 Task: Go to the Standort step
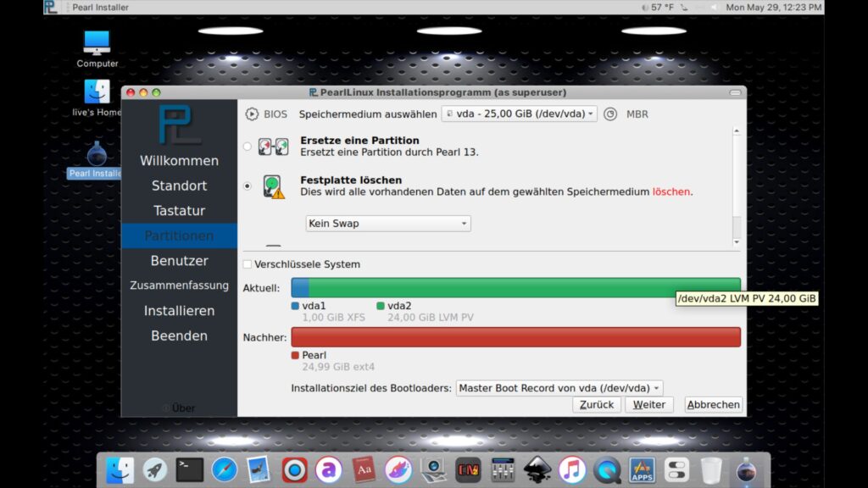tap(179, 186)
